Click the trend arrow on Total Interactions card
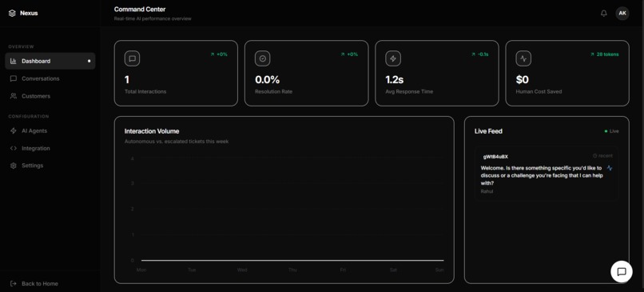This screenshot has width=644, height=292. click(x=213, y=54)
